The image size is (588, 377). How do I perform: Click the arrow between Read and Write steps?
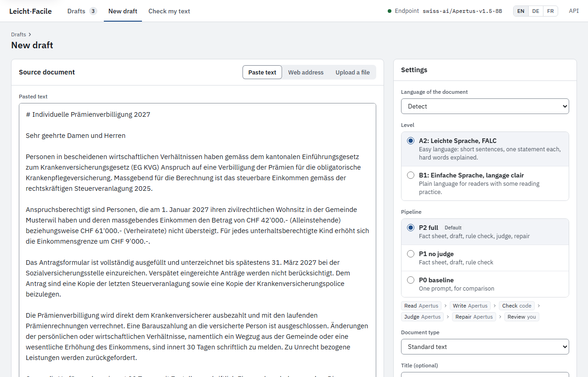pos(446,306)
